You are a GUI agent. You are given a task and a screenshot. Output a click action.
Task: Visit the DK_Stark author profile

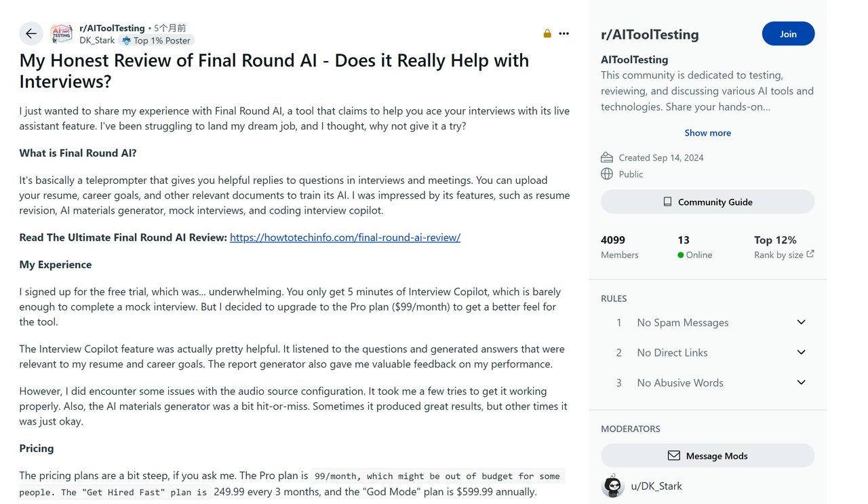point(97,41)
